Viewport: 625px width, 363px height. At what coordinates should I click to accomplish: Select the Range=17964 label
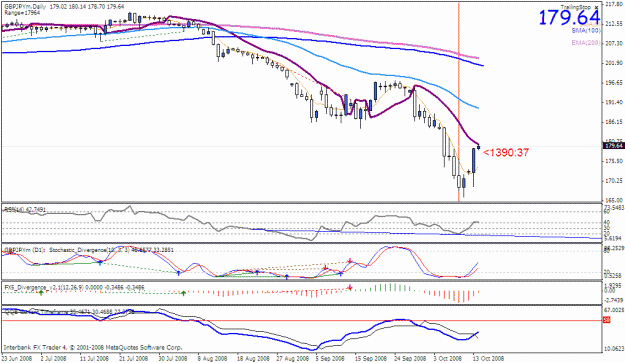[x=22, y=13]
